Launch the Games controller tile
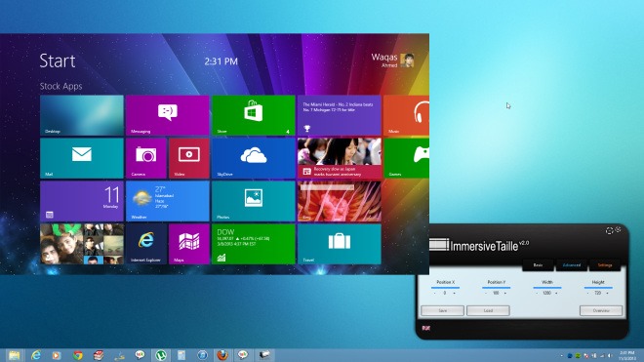 pos(406,158)
